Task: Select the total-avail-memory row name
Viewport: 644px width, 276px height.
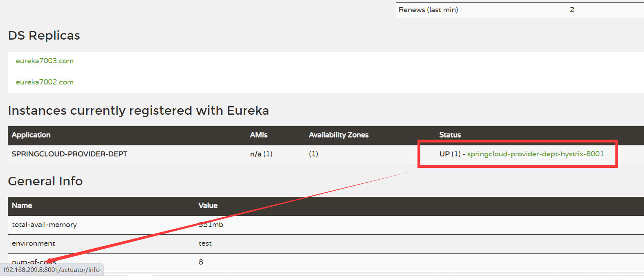Action: click(44, 225)
